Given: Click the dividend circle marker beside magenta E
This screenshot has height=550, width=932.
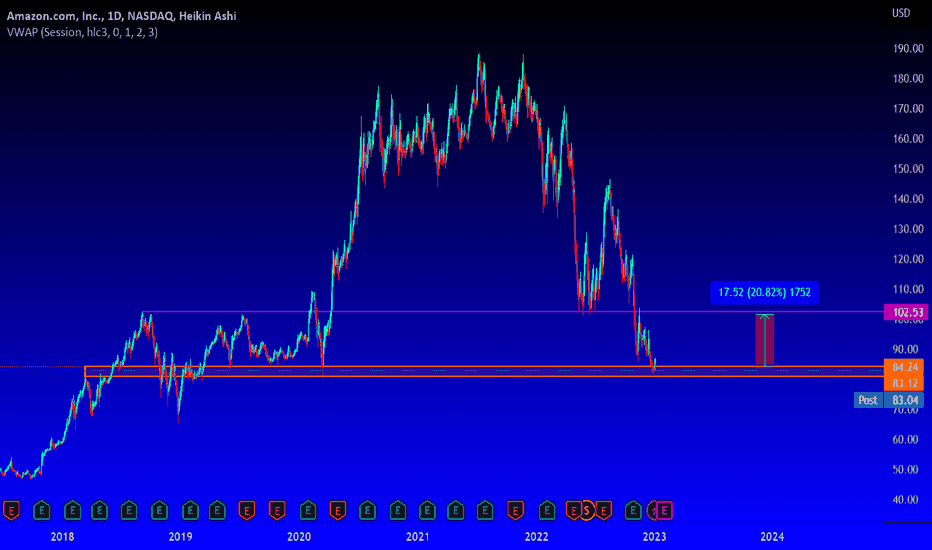Looking at the screenshot, I should pos(653,510).
